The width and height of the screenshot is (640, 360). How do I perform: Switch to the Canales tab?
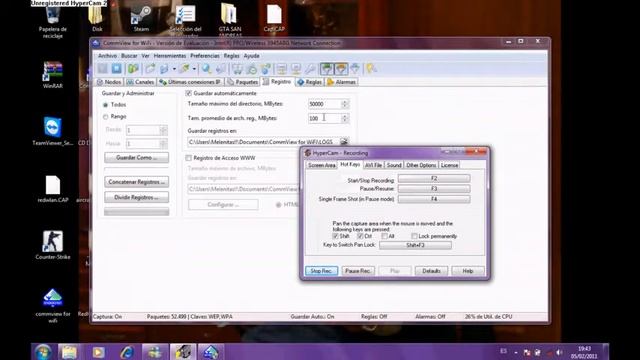(x=140, y=82)
